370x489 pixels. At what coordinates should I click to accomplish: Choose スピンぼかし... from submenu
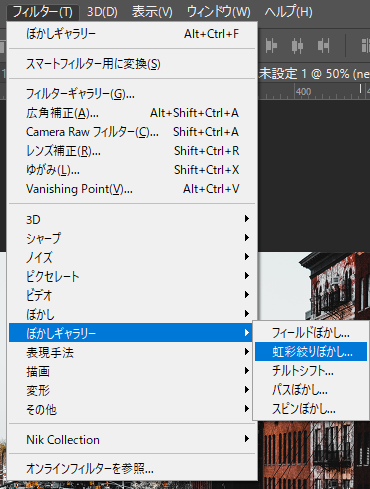[311, 409]
